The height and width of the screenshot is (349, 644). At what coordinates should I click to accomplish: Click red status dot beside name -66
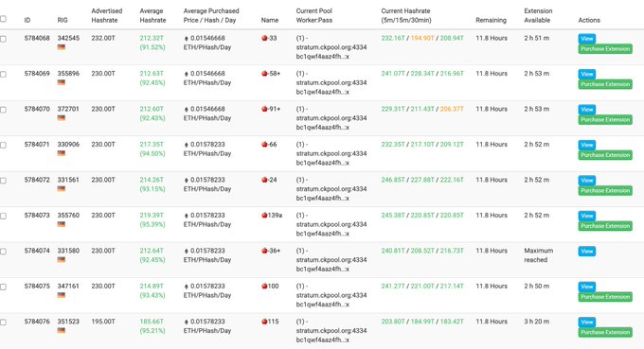[x=264, y=145]
